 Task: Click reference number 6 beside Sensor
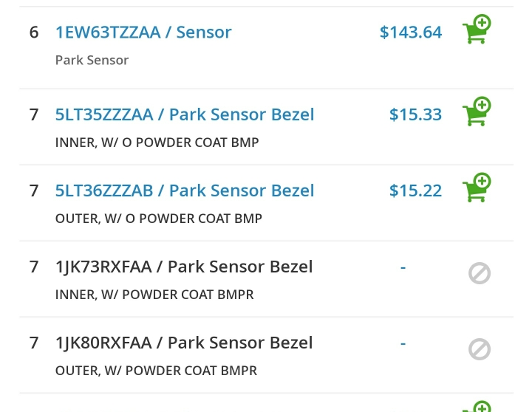tap(34, 32)
